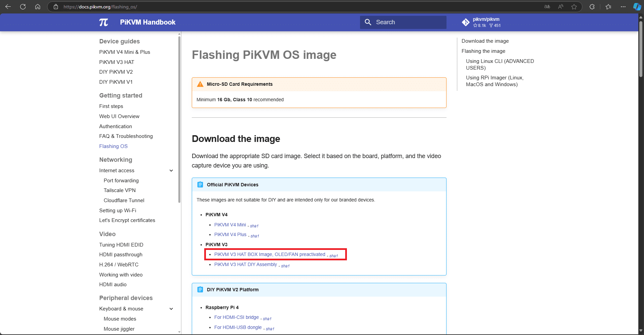The width and height of the screenshot is (644, 335).
Task: Open Mouse modes page
Action: click(120, 319)
